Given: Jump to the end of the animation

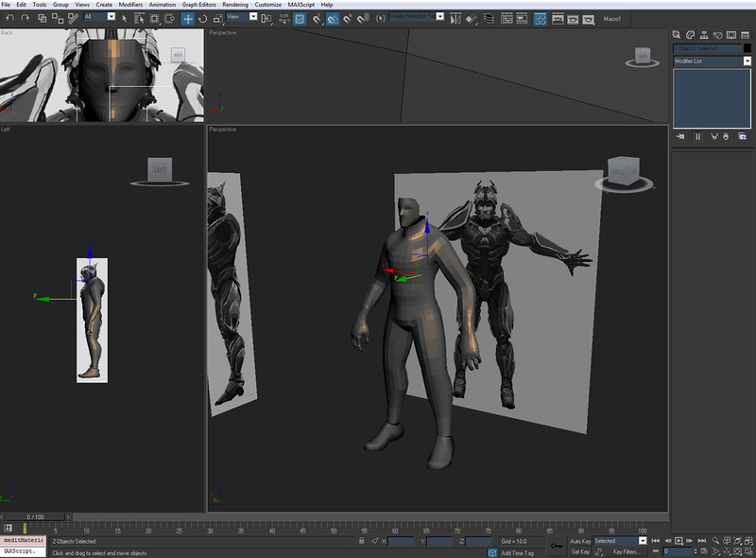Looking at the screenshot, I should pos(702,541).
